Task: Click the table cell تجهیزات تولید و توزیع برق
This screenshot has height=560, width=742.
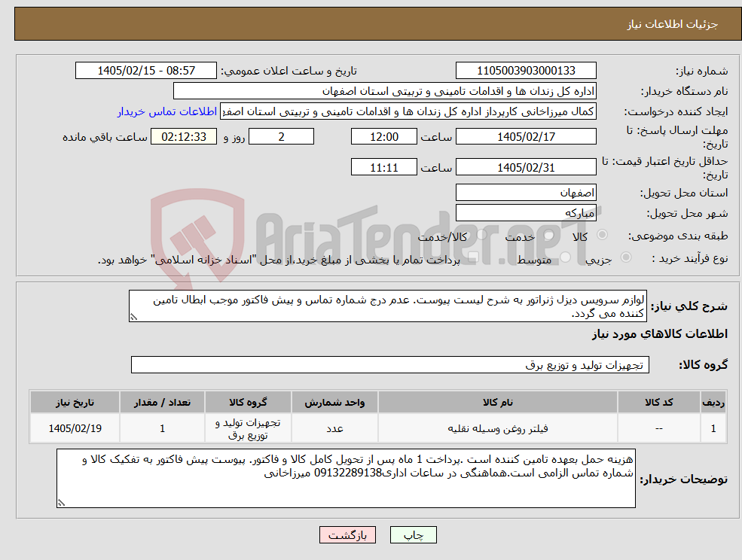Action: (248, 428)
